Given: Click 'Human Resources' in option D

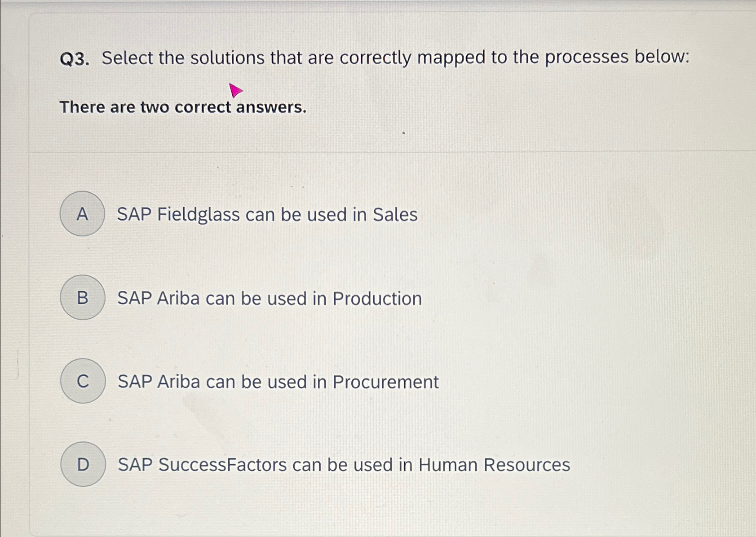Looking at the screenshot, I should pyautogui.click(x=495, y=465).
